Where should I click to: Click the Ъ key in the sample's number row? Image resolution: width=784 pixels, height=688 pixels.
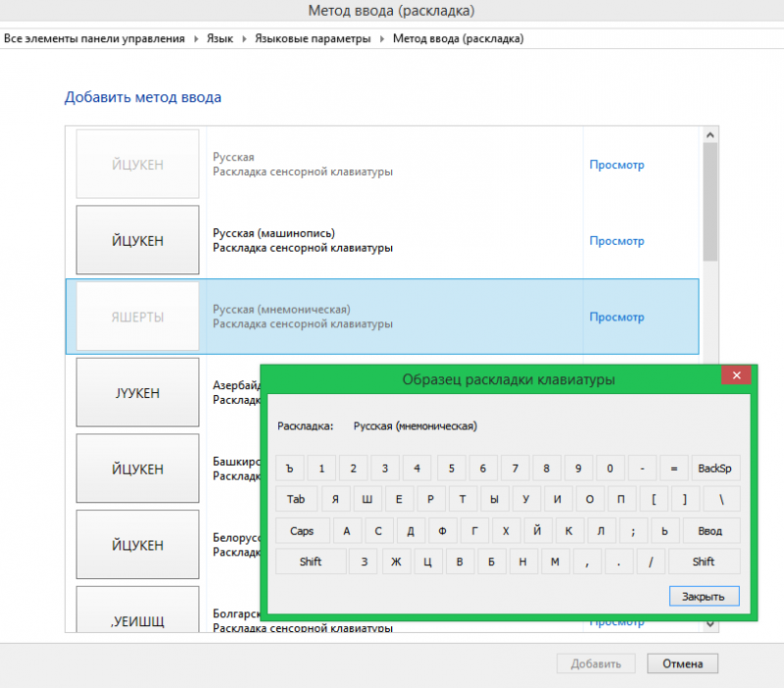(289, 468)
